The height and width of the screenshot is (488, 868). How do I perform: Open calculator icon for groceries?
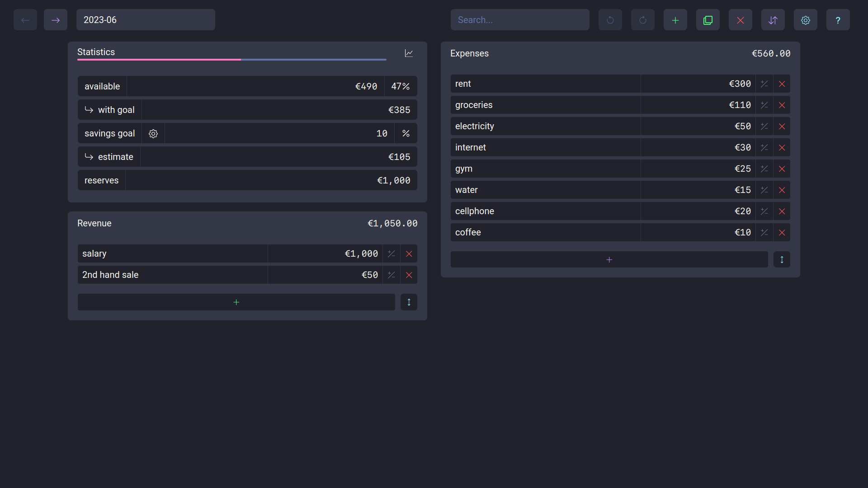(764, 105)
